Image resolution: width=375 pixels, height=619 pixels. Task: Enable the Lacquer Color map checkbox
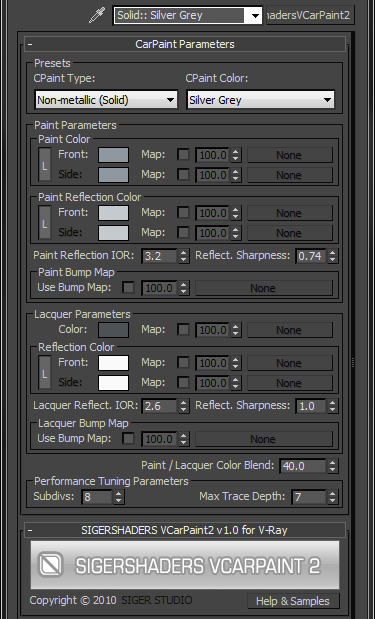183,330
